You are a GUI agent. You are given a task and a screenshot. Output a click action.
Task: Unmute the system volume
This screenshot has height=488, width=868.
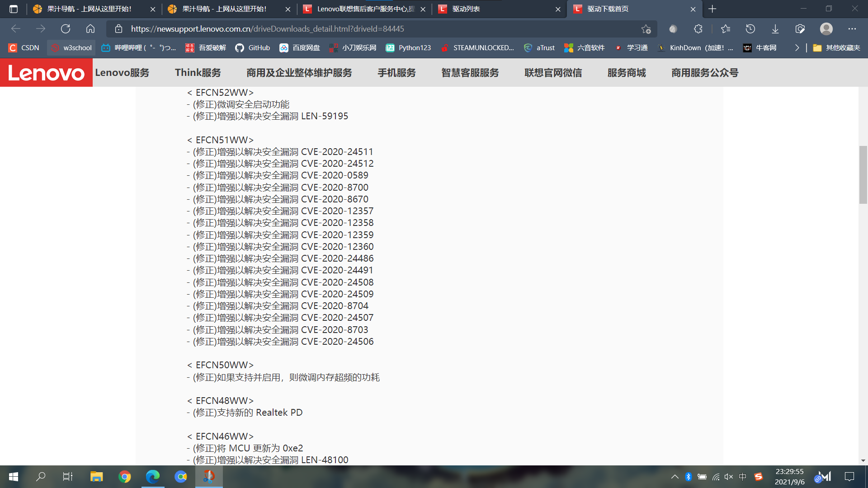pyautogui.click(x=728, y=476)
